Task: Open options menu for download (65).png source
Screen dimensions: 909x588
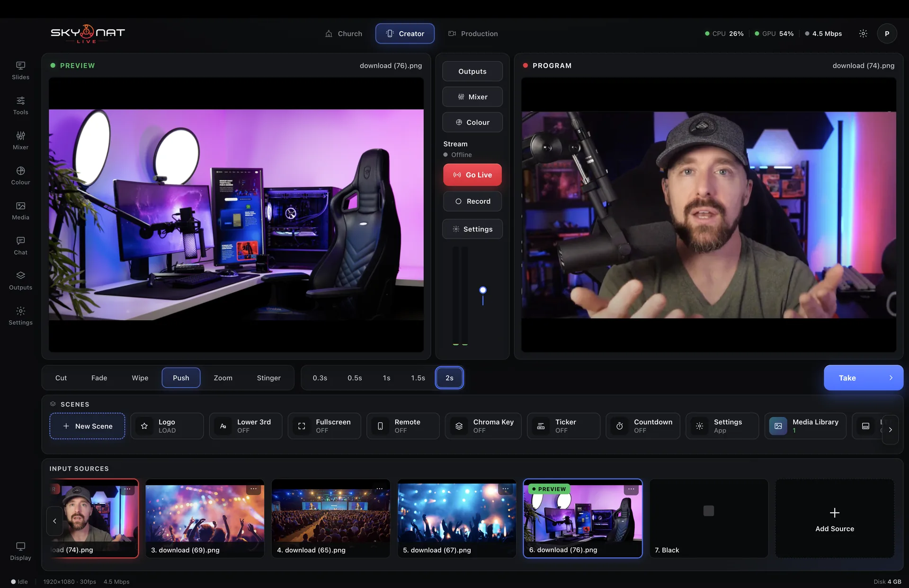Action: point(380,489)
